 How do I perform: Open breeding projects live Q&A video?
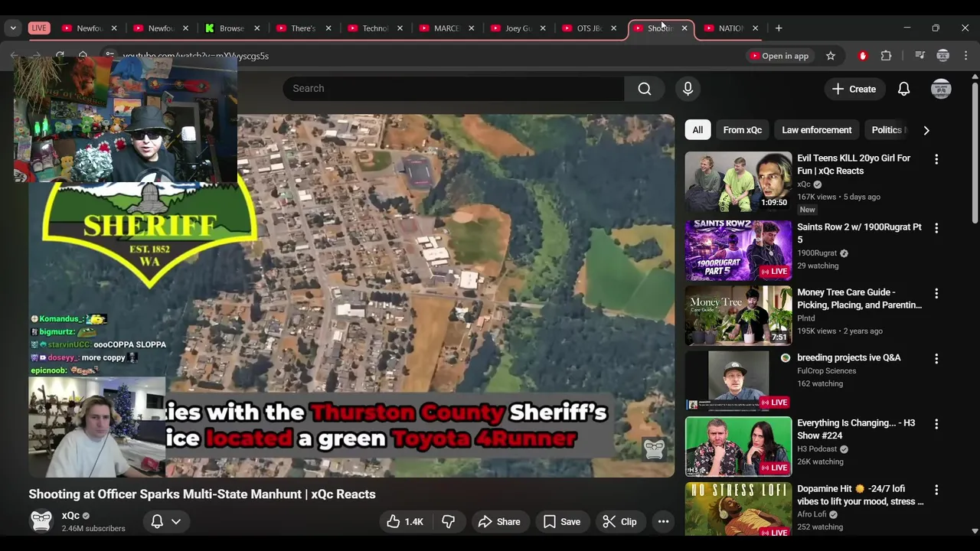pyautogui.click(x=738, y=380)
